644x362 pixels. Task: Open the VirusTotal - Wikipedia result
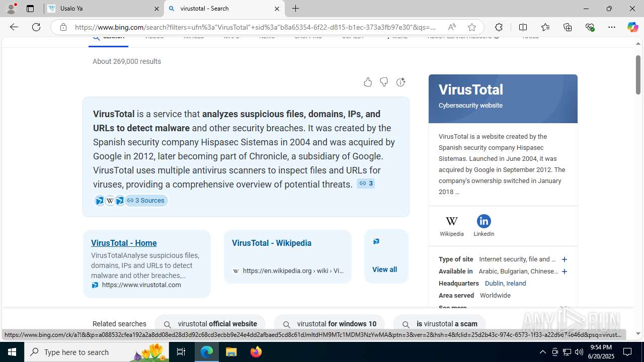click(272, 243)
